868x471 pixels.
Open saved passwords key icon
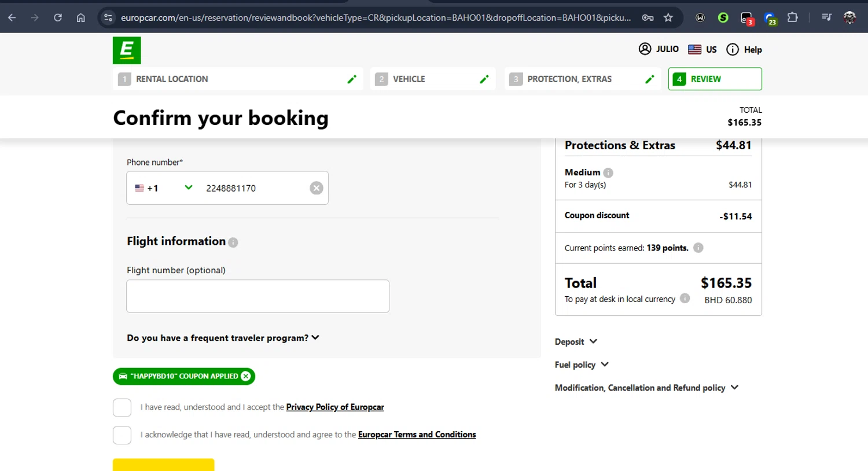pyautogui.click(x=648, y=17)
